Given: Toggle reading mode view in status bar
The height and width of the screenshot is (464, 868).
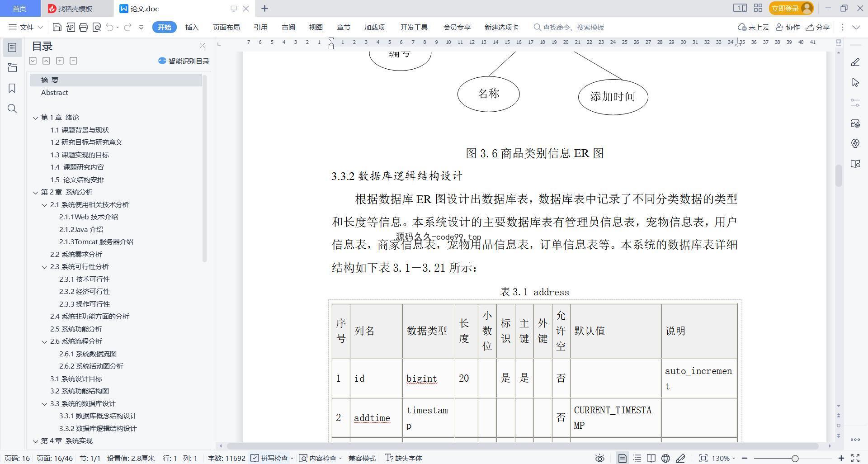Looking at the screenshot, I should [651, 458].
